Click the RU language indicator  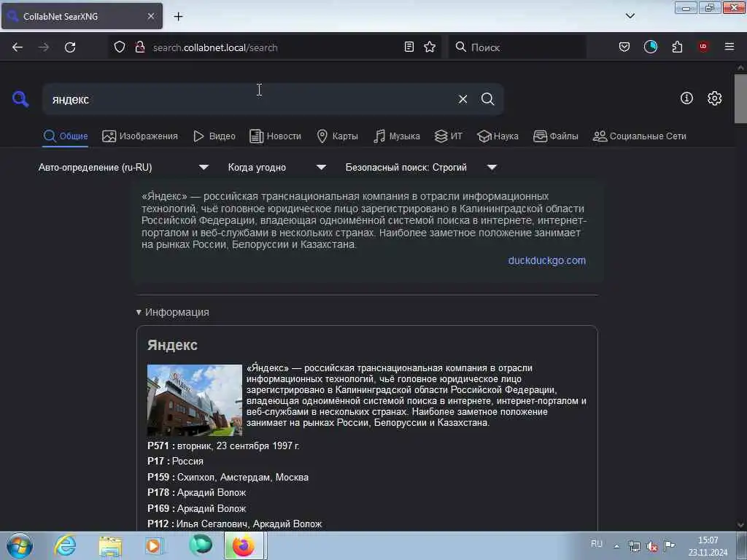click(597, 544)
